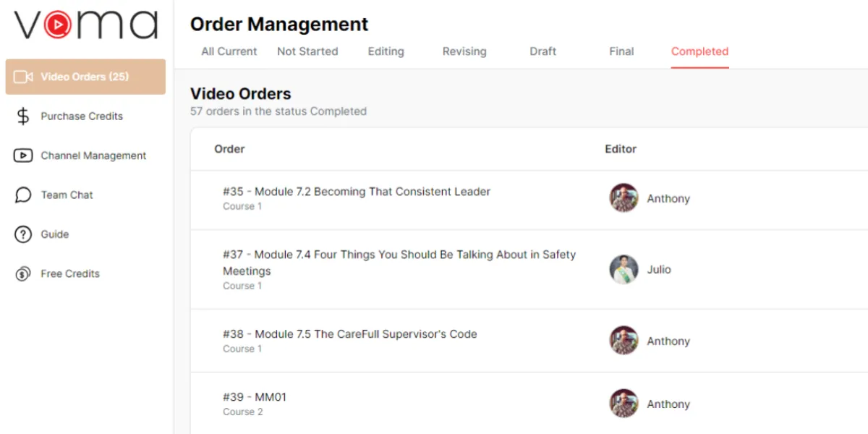Open the Not Started tab
This screenshot has height=434, width=868.
(307, 51)
